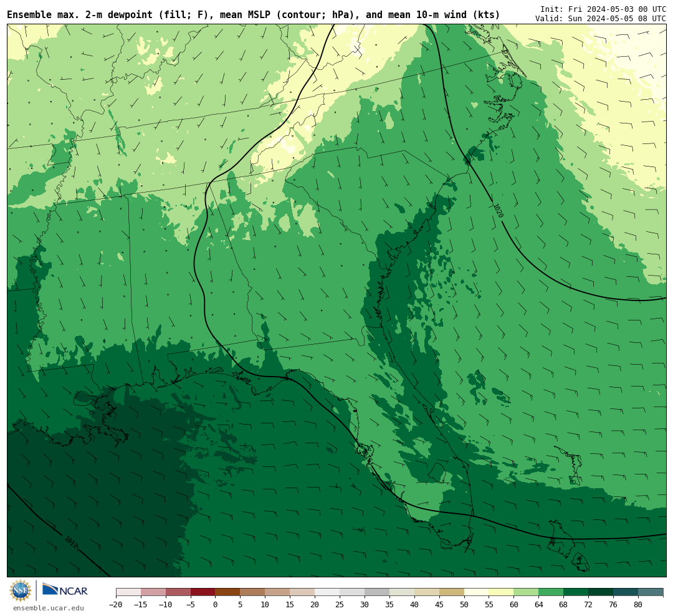Pick the tan swatch between 40 and 45
Image resolution: width=673 pixels, height=616 pixels.
tap(427, 592)
